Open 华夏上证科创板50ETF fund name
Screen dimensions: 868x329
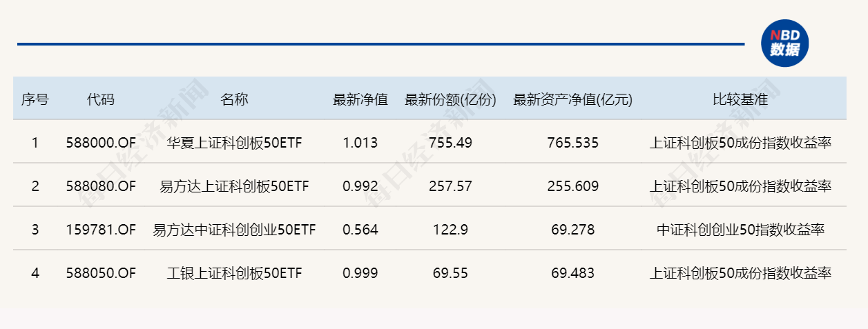coord(234,143)
